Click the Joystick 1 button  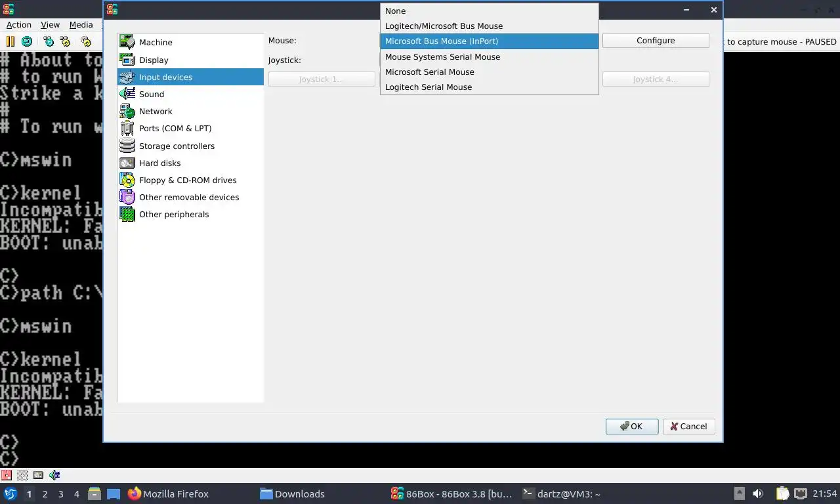coord(322,79)
